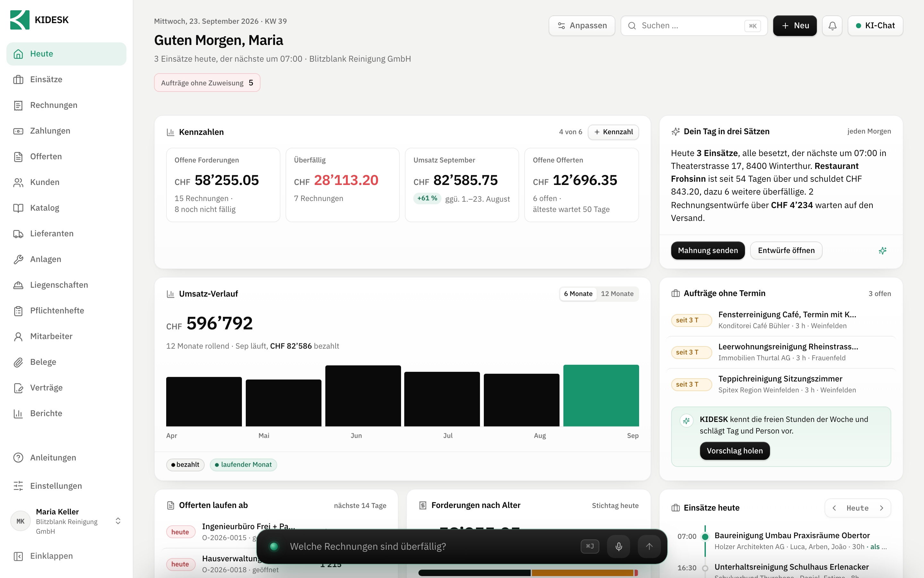
Task: Click the Umsatz-Verlauf chart icon
Action: pos(170,294)
